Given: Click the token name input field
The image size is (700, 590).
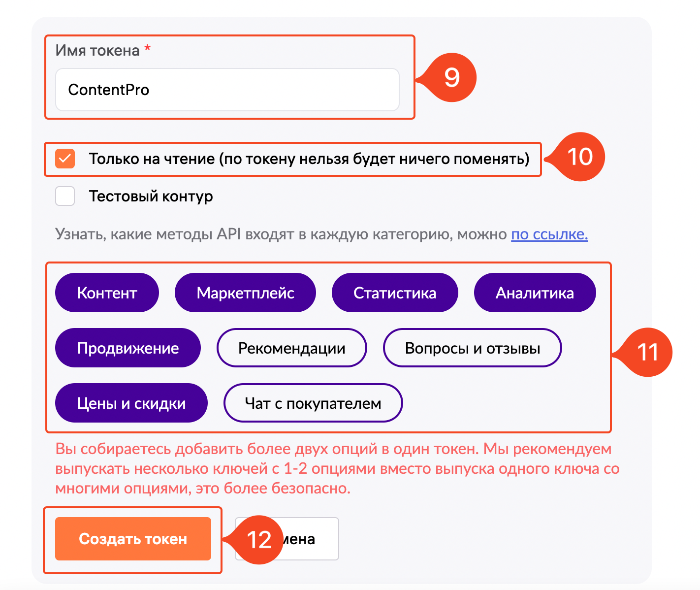Looking at the screenshot, I should [x=227, y=90].
